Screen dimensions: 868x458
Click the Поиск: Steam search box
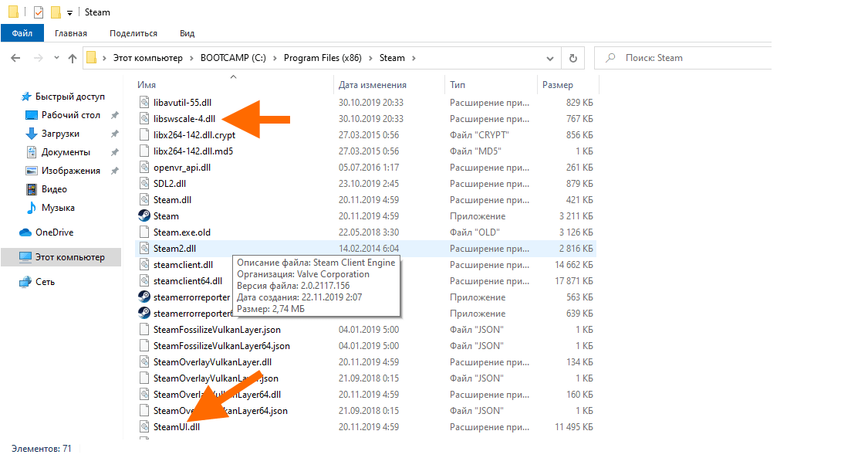point(683,58)
